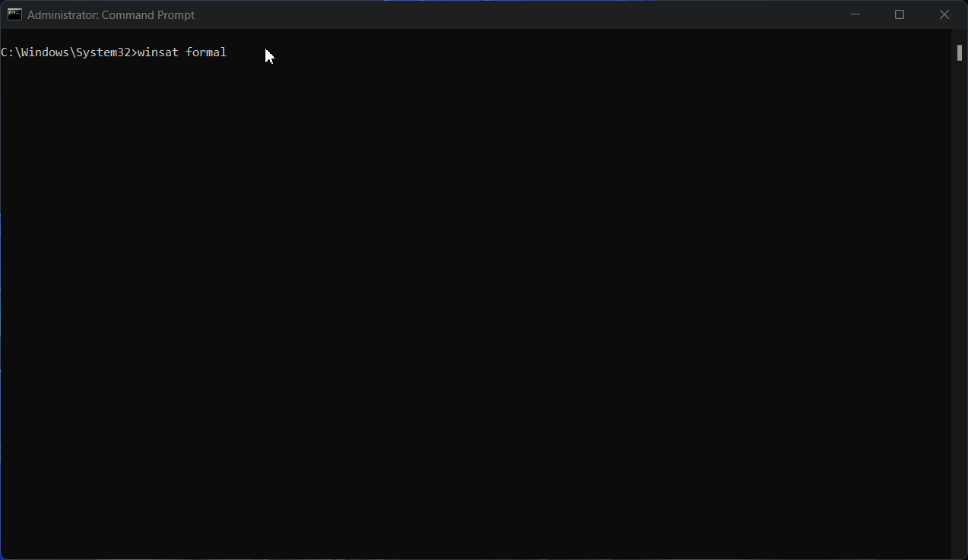Click the C:\Windows\System32> prompt path
968x560 pixels.
(68, 52)
